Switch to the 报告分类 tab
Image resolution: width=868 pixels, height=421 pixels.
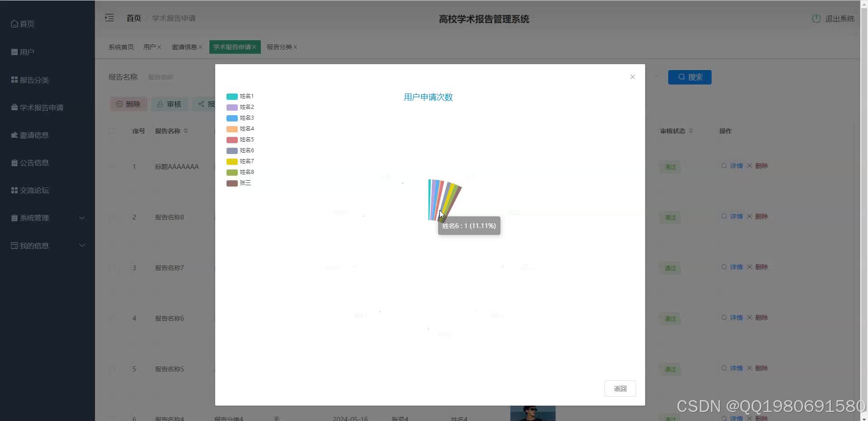click(279, 47)
